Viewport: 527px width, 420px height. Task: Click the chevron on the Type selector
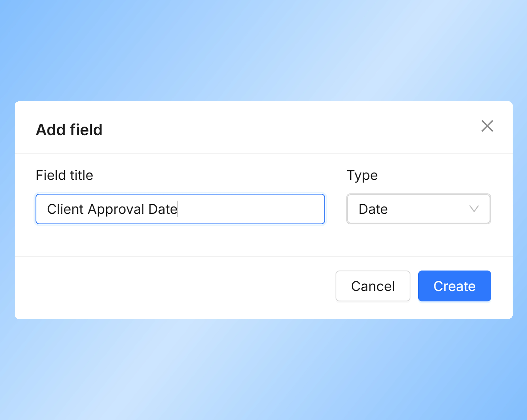click(x=474, y=209)
